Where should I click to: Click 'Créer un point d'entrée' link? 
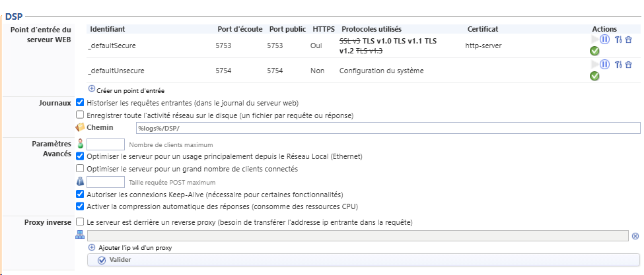130,90
